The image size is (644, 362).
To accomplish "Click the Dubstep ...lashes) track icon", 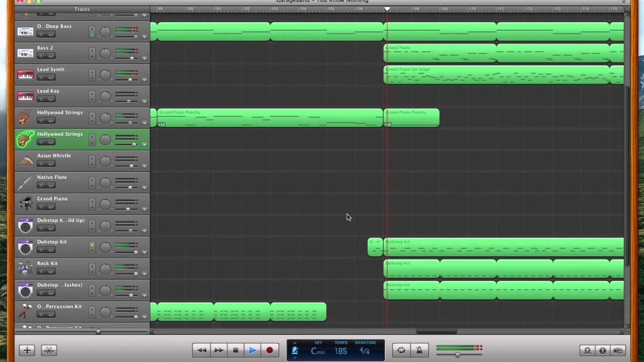I will [25, 291].
